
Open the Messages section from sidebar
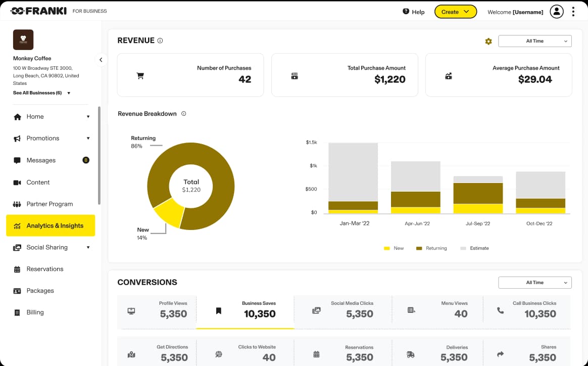40,160
